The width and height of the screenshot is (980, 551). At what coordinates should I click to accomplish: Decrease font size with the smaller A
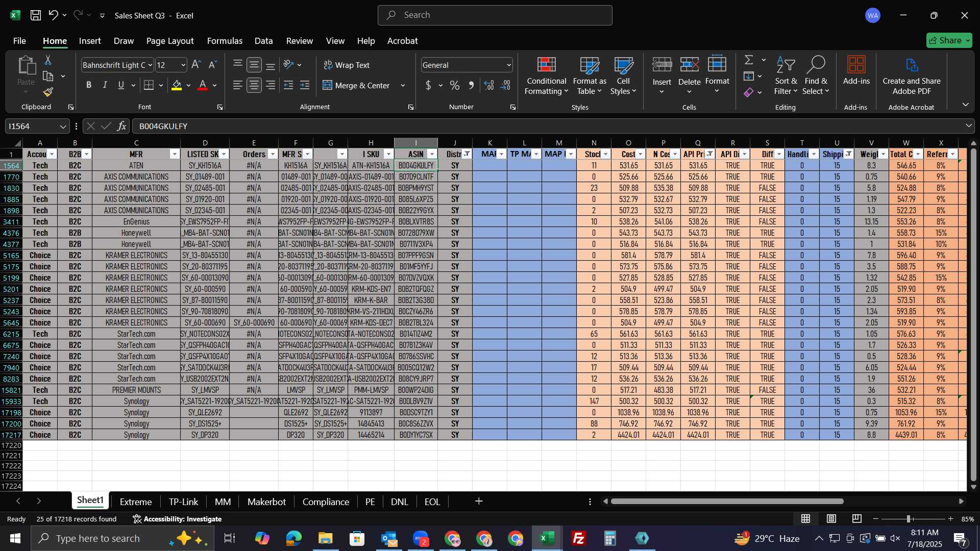point(213,65)
